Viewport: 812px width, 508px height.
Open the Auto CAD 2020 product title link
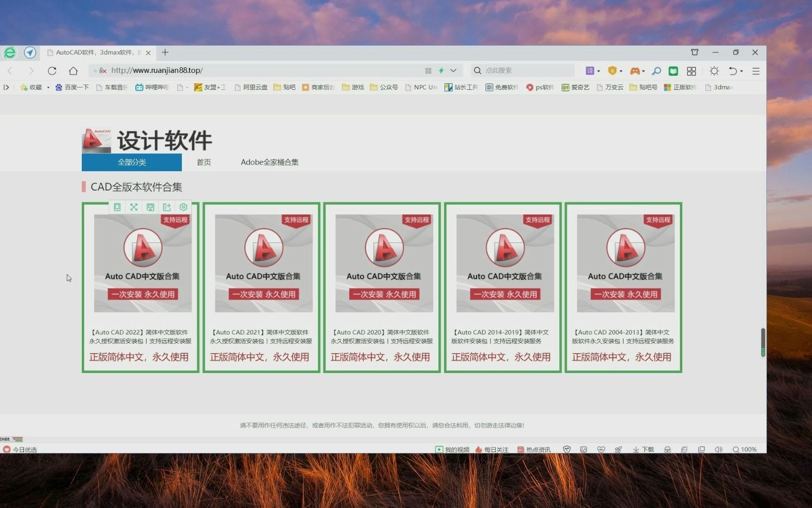click(382, 336)
